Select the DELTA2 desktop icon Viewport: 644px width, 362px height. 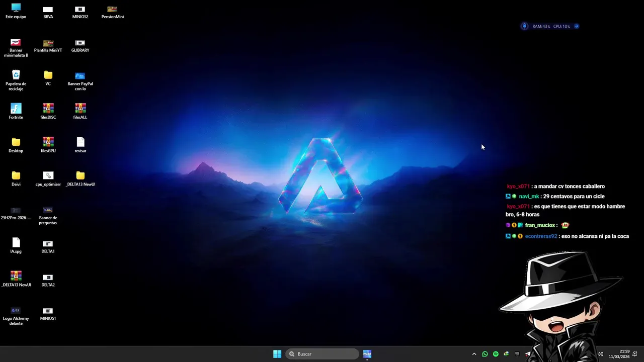pyautogui.click(x=48, y=280)
